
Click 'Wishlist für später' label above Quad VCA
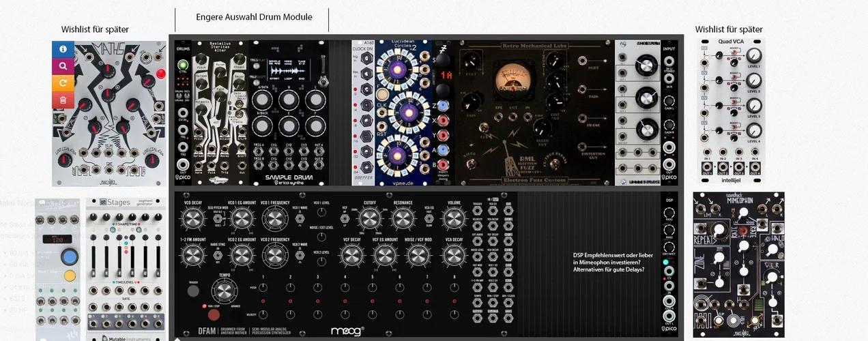coord(729,29)
